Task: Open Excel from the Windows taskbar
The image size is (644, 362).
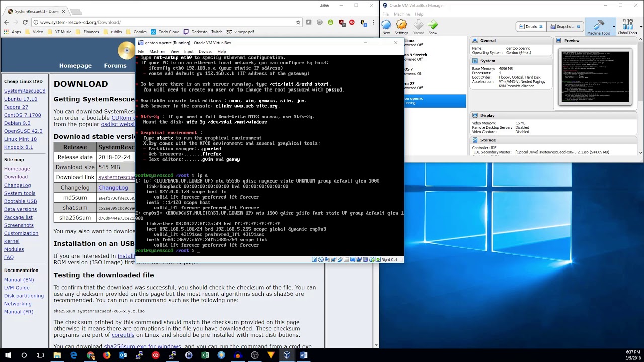Action: tap(205, 355)
